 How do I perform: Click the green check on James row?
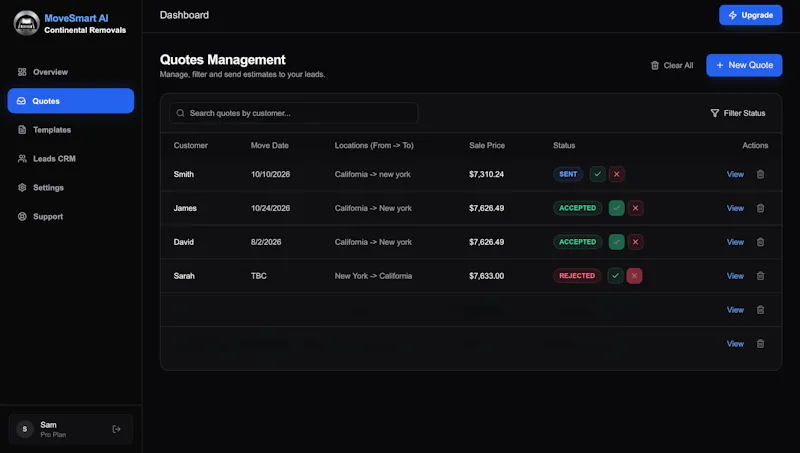616,208
